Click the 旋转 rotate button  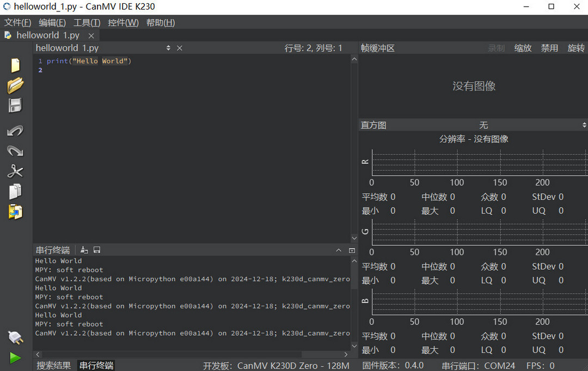576,48
